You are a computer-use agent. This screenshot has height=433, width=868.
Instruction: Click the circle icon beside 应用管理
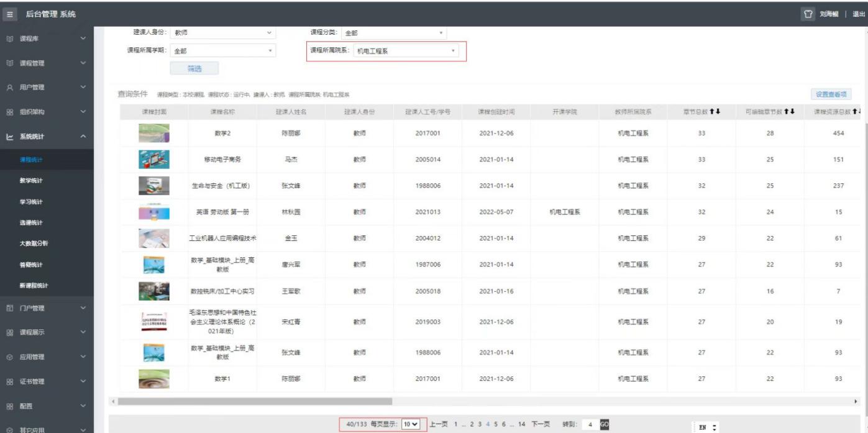10,357
